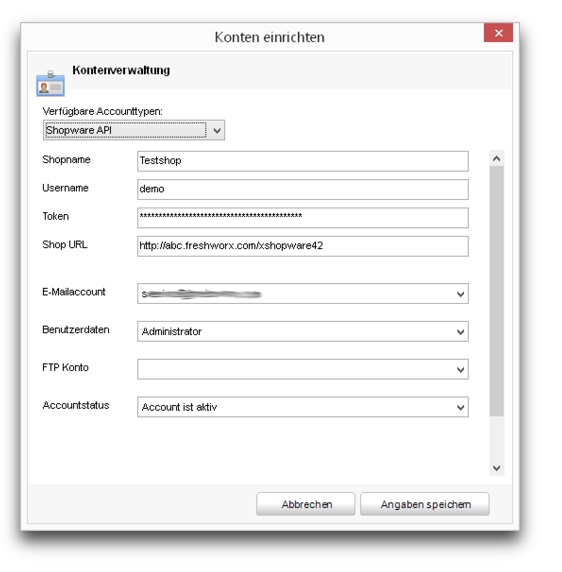Click Angaben speichern to save
562x572 pixels.
425,504
